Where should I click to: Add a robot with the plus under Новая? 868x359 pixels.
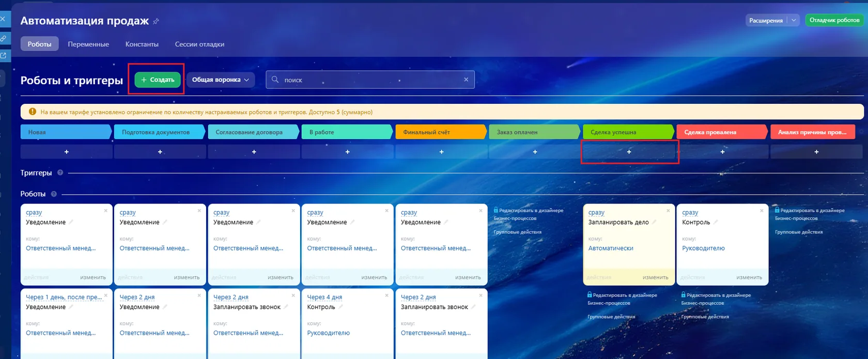(66, 152)
